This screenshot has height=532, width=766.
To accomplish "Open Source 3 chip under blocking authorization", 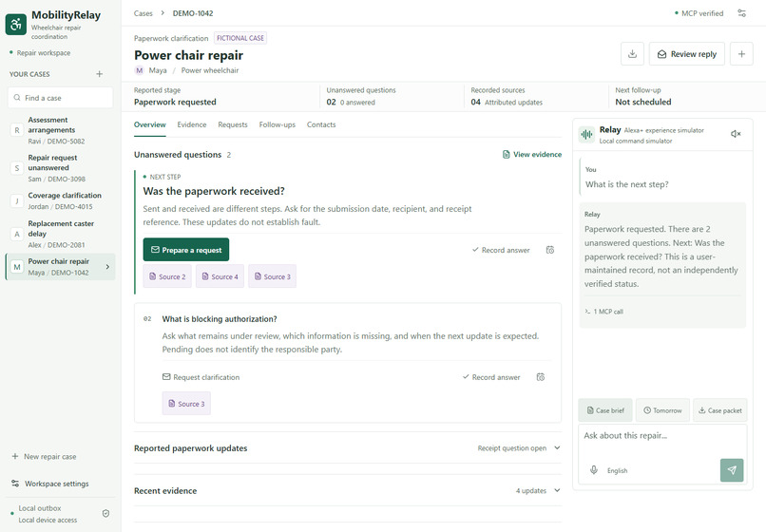I will coord(186,404).
